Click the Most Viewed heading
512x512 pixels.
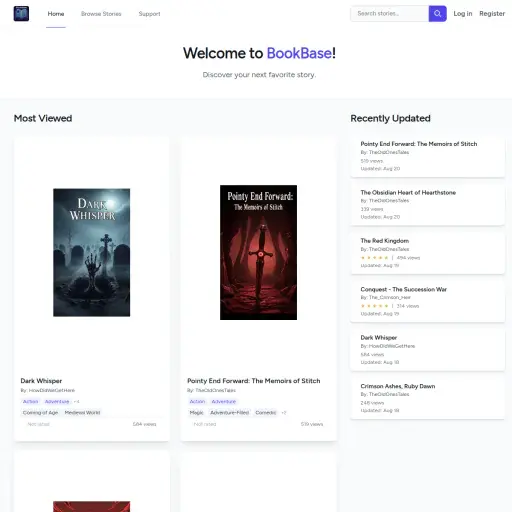coord(43,118)
